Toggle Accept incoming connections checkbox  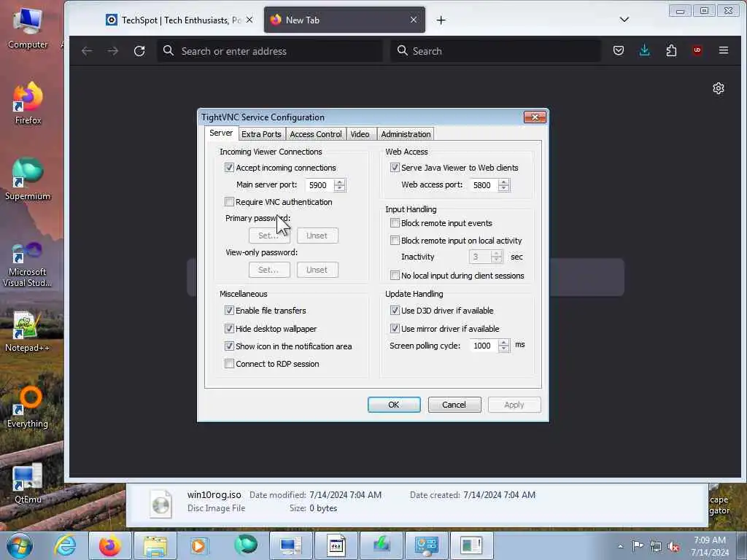pos(229,168)
